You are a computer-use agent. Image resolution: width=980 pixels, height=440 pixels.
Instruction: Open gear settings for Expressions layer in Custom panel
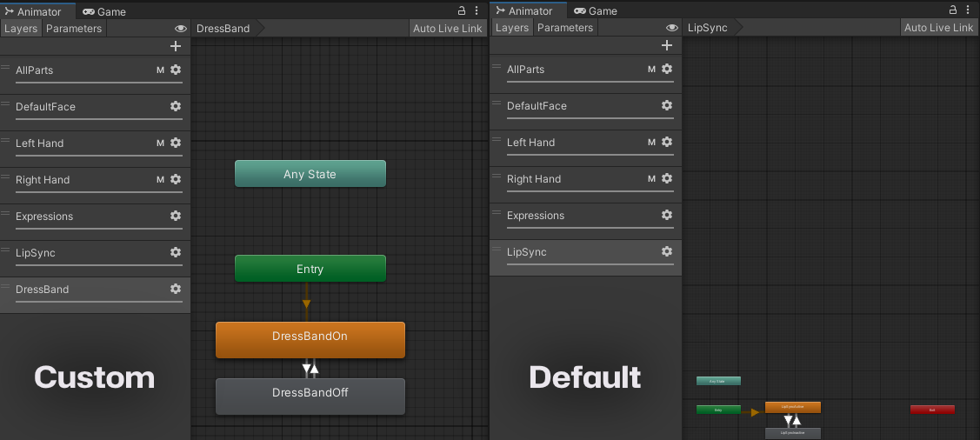[x=176, y=216]
